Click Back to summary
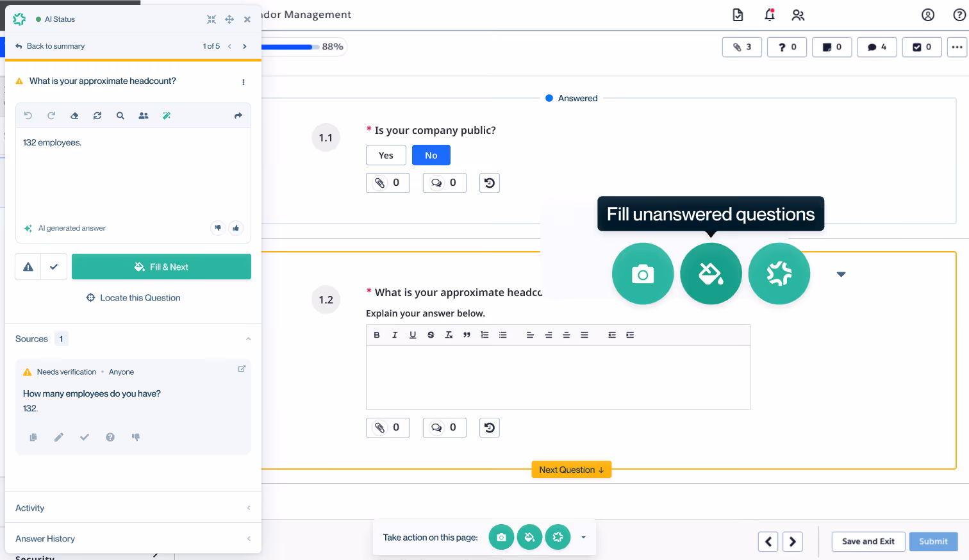Viewport: 969px width, 560px height. (50, 46)
